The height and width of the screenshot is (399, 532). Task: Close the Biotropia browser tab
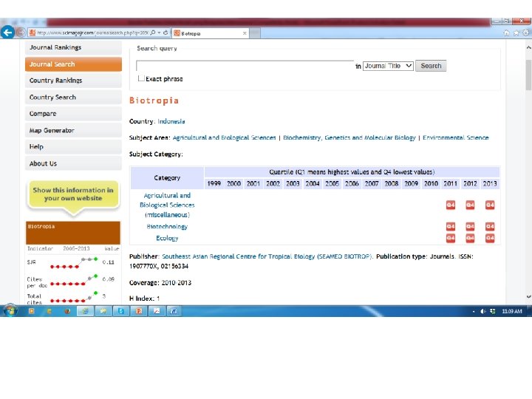click(245, 33)
